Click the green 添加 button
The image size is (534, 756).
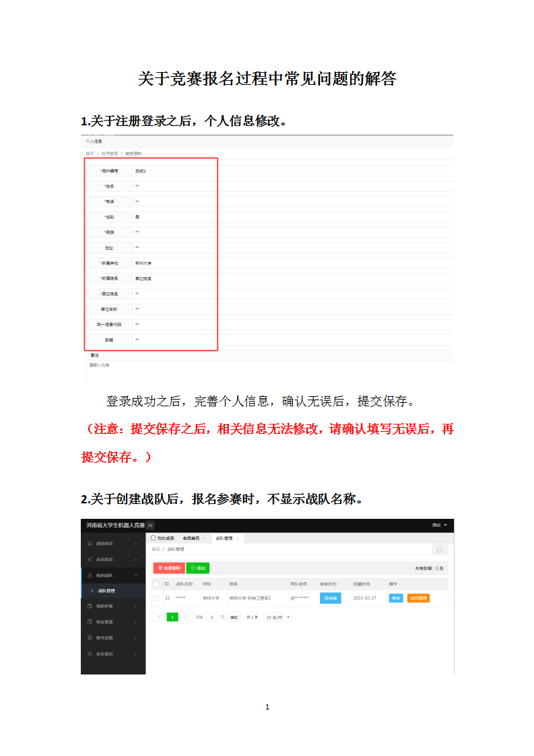click(198, 568)
